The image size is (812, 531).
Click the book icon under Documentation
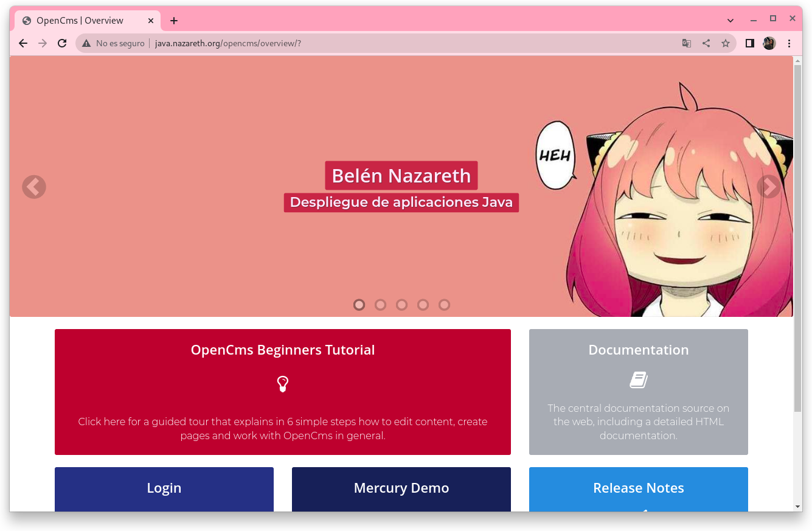point(638,380)
